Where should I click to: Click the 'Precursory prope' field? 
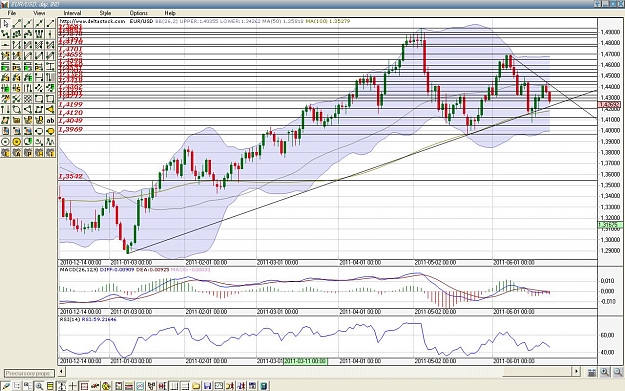point(29,373)
